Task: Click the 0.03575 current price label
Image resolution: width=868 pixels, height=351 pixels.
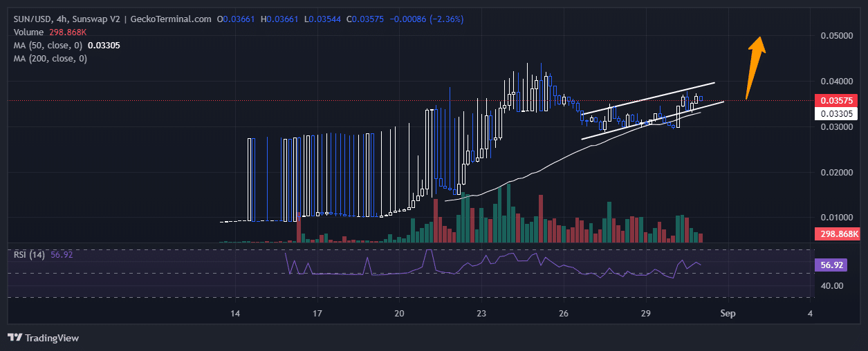Action: (837, 100)
